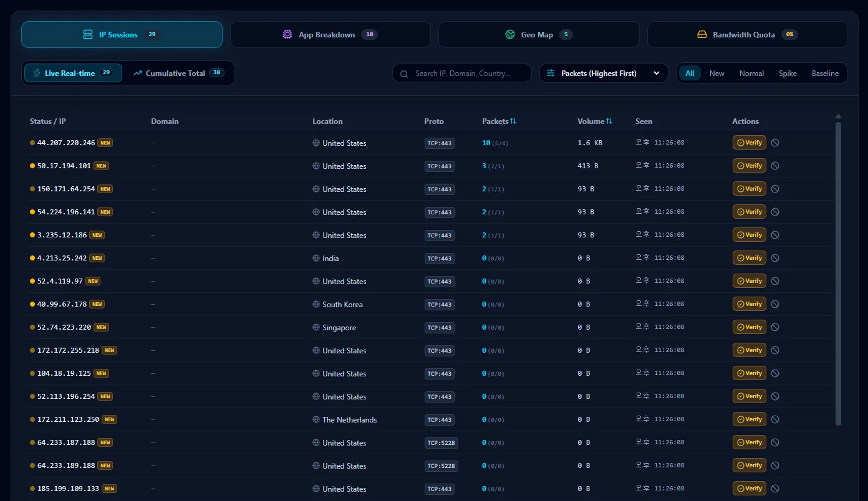
Task: Block the 40.99.67.178 South Korea session
Action: 775,304
